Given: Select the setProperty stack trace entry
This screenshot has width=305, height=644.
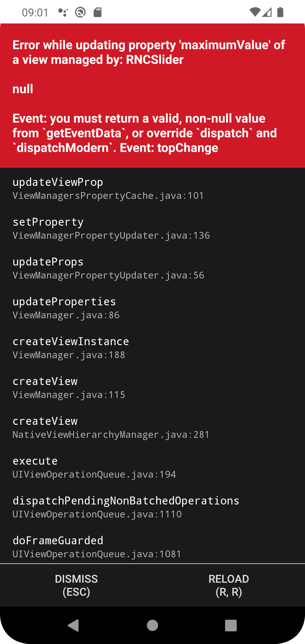Looking at the screenshot, I should [x=112, y=228].
